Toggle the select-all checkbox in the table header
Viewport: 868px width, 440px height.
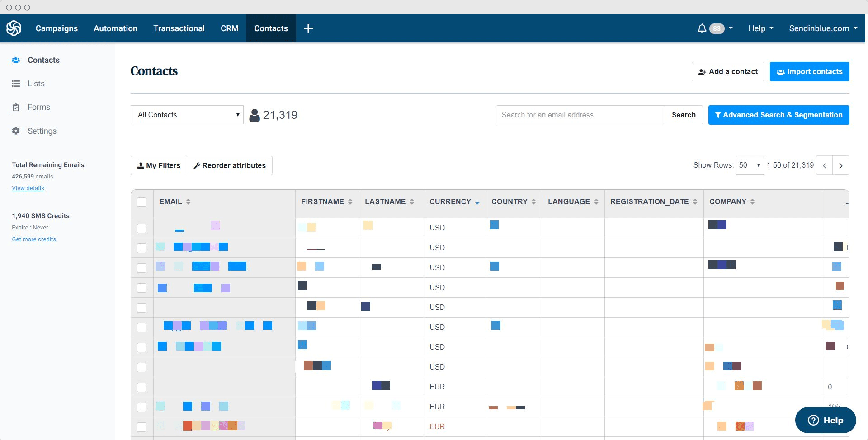pyautogui.click(x=142, y=203)
